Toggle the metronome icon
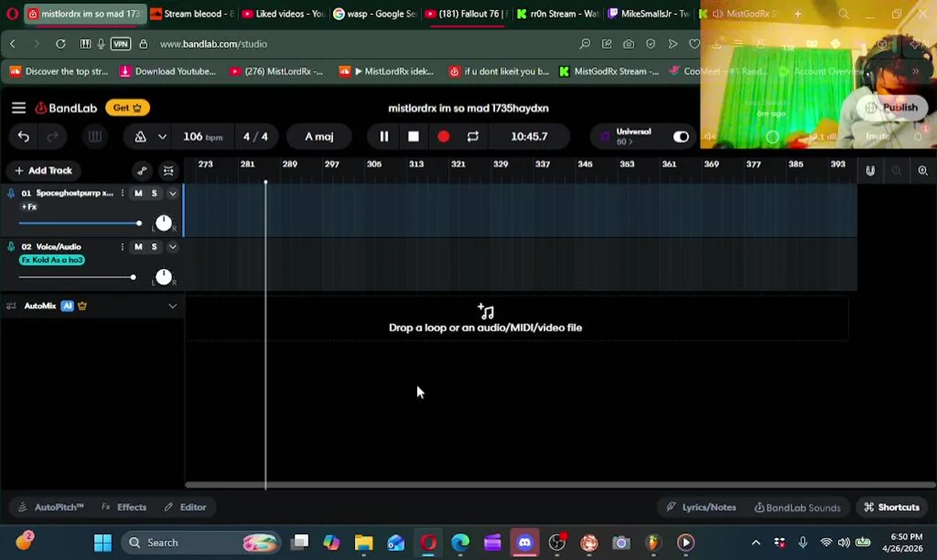 tap(140, 137)
